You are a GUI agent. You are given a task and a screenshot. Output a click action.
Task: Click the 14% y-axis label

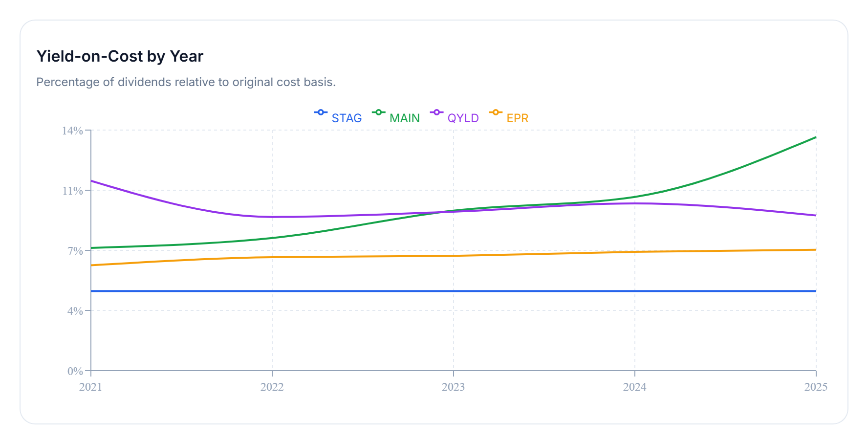click(72, 131)
